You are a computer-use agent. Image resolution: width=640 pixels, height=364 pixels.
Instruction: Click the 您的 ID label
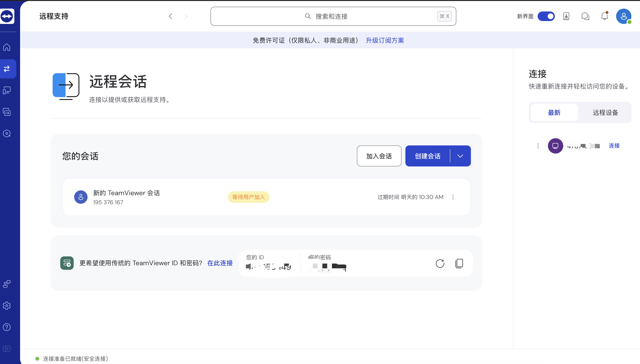click(255, 257)
